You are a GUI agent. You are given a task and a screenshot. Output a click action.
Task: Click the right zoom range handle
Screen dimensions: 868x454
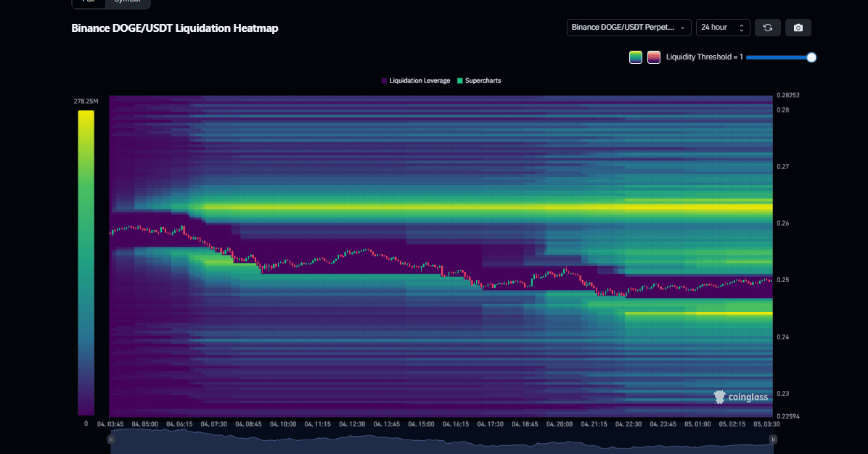tap(773, 439)
